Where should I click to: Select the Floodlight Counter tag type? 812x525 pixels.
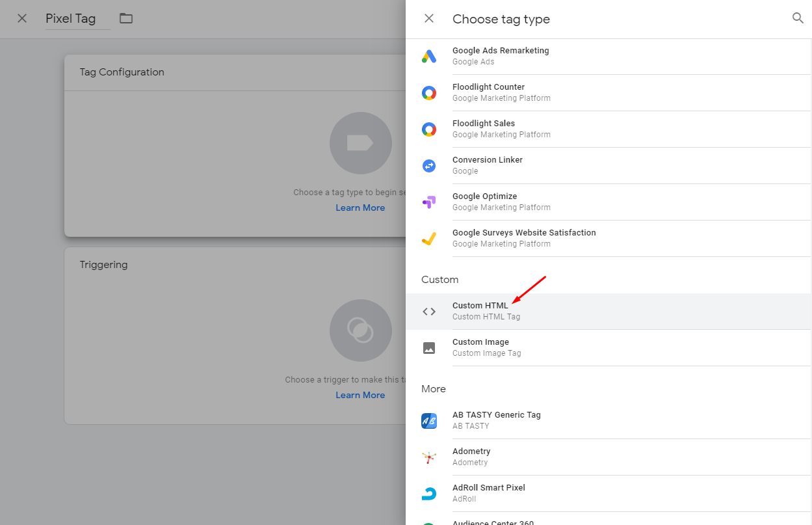609,93
